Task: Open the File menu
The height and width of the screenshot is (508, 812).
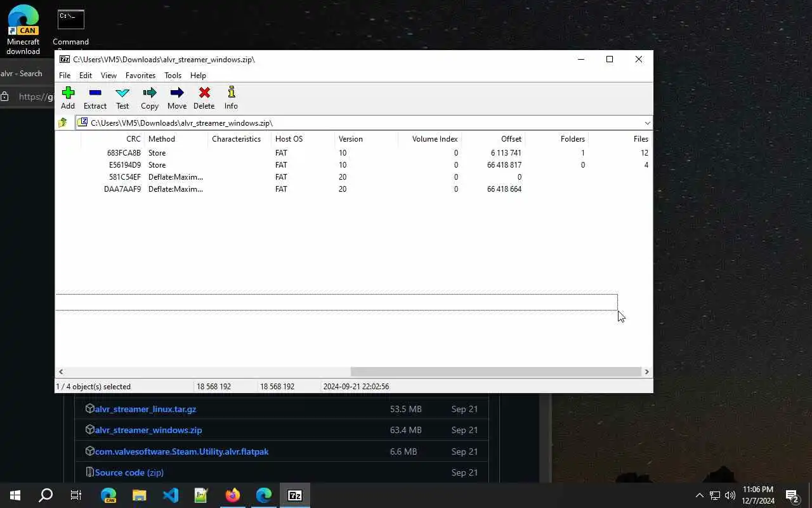Action: tap(65, 75)
